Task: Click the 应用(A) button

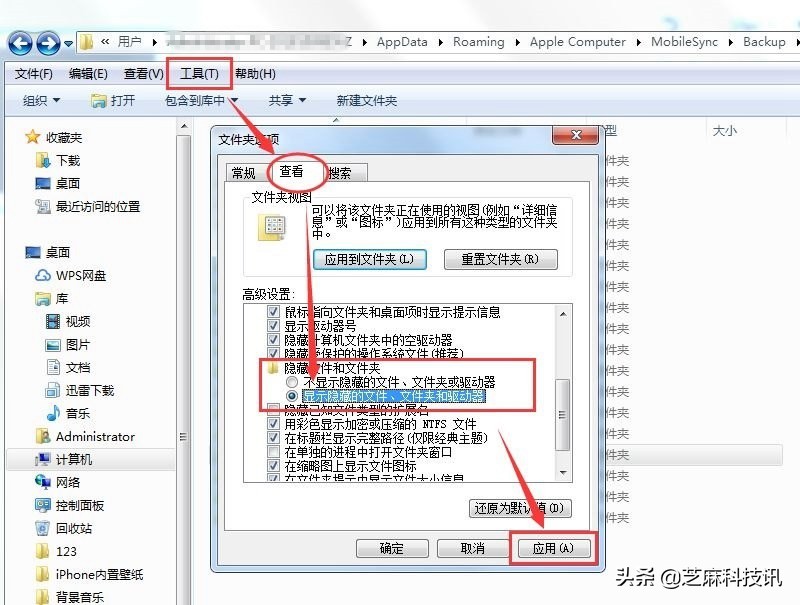Action: [x=553, y=548]
